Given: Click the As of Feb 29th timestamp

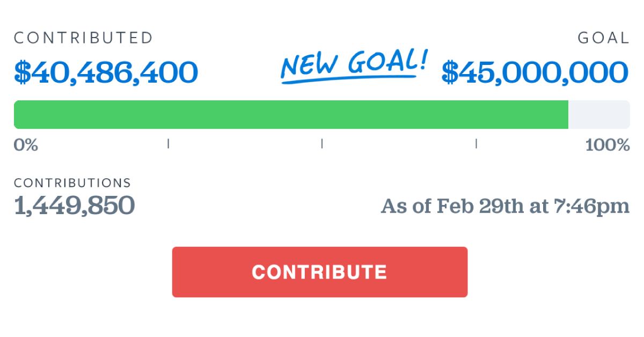Looking at the screenshot, I should pos(505,206).
